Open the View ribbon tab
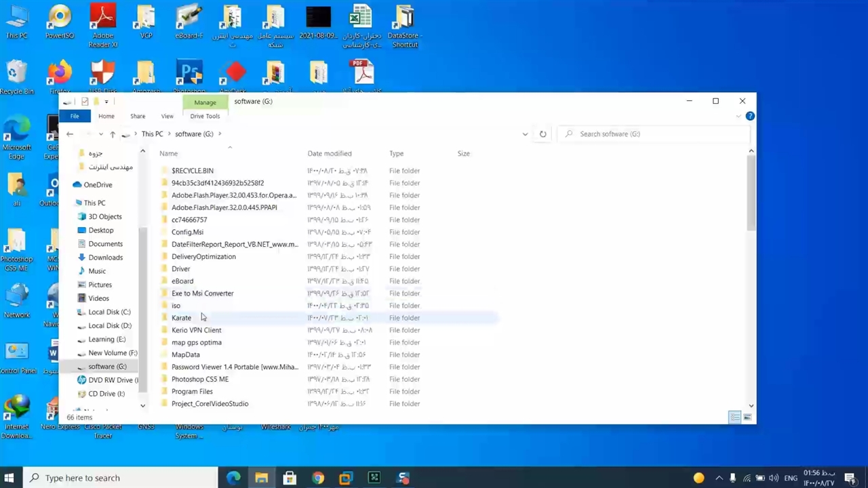The image size is (868, 488). tap(167, 116)
